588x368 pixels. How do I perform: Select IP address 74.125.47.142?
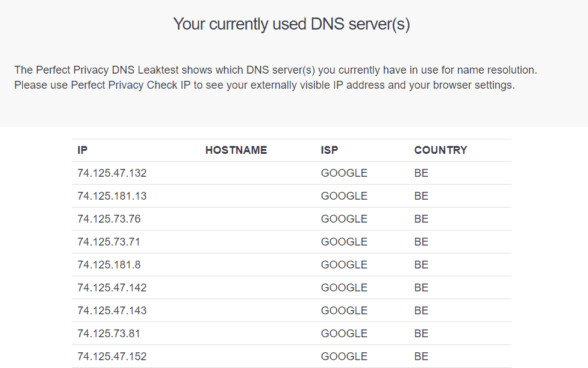tap(112, 288)
